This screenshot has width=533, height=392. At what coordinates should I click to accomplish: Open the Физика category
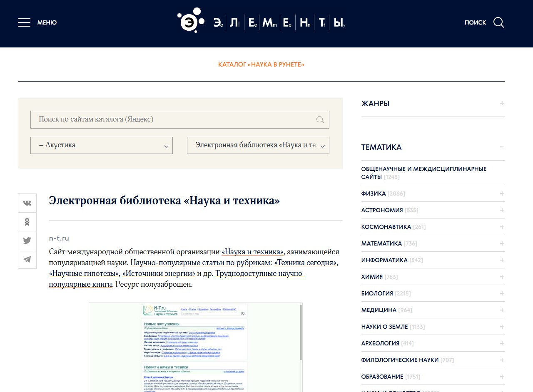374,194
